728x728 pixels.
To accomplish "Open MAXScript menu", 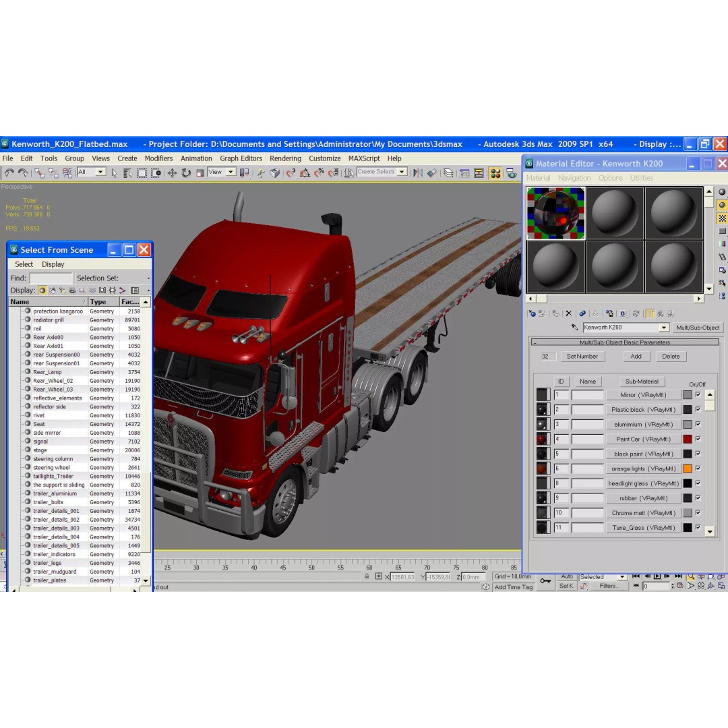I will pyautogui.click(x=364, y=158).
